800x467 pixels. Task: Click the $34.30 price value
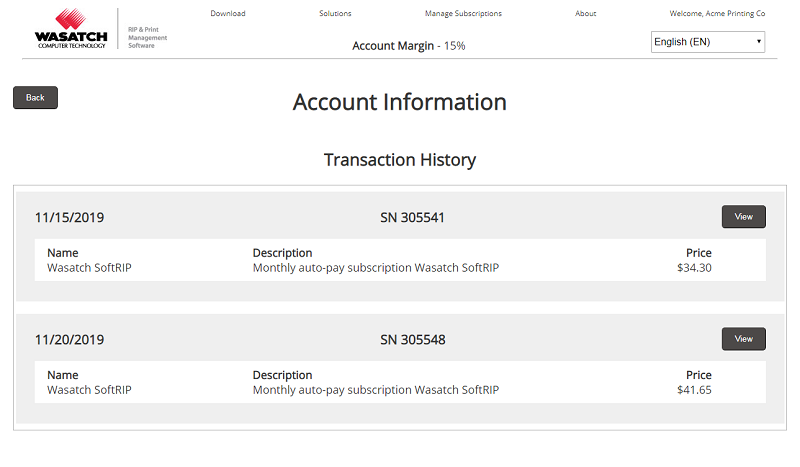[x=694, y=268]
